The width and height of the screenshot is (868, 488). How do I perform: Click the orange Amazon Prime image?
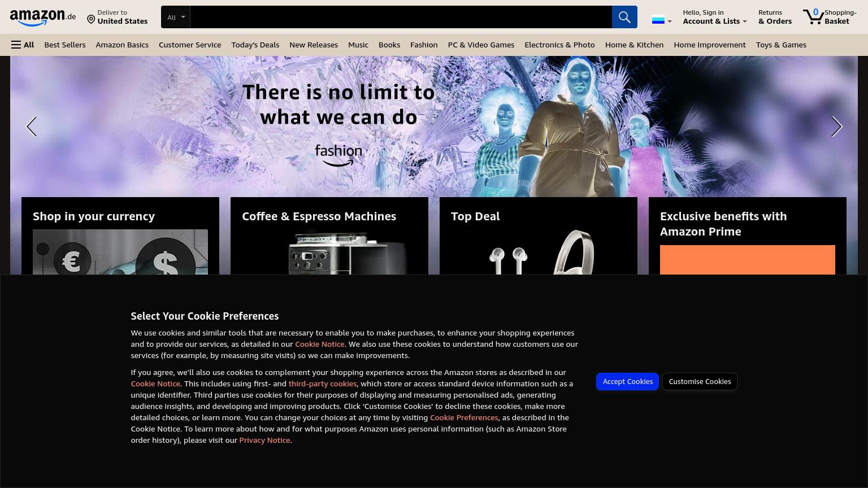click(x=748, y=260)
